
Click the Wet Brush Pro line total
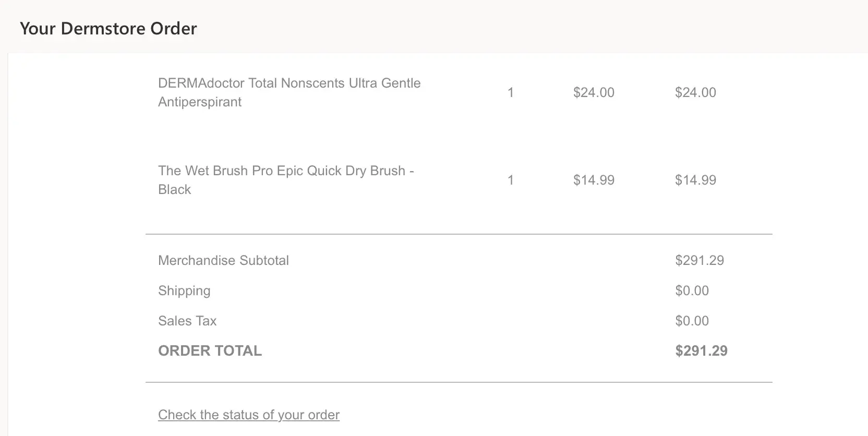695,180
